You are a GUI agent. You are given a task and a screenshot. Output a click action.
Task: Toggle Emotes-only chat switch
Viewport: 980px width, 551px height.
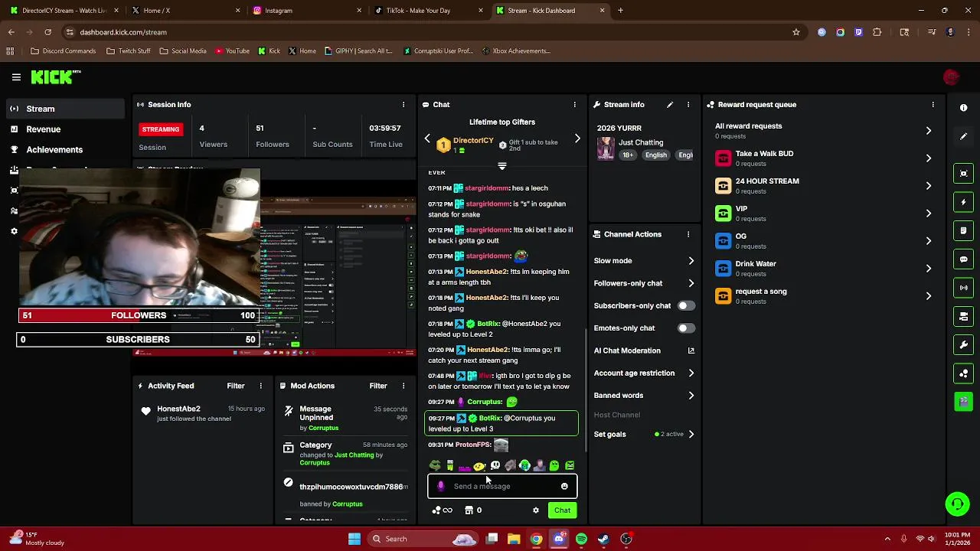[x=686, y=328]
